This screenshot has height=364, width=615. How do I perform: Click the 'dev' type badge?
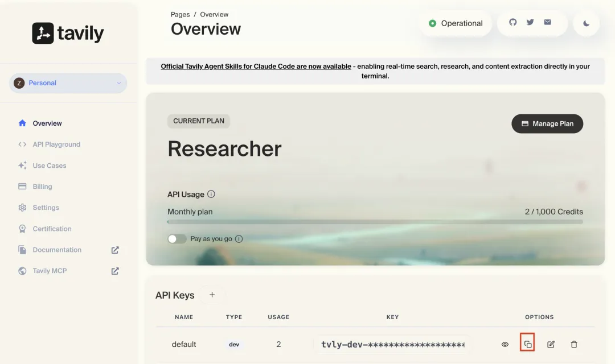(x=234, y=345)
